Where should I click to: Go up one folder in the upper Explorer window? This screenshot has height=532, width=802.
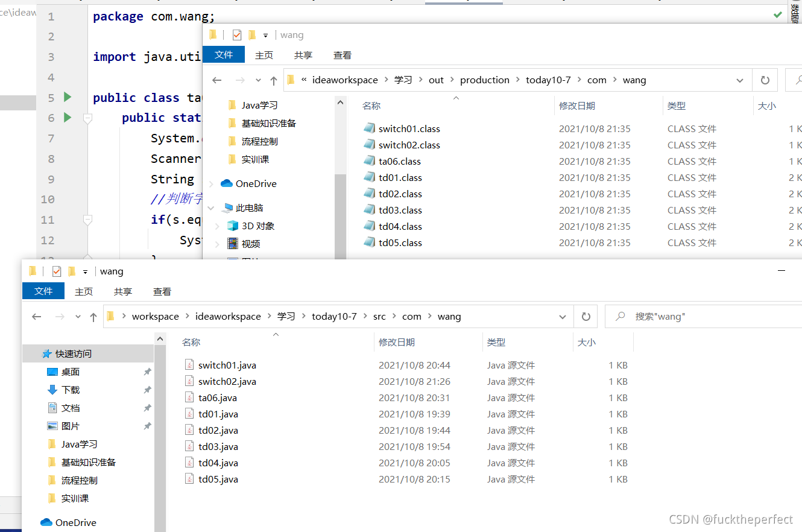point(274,80)
